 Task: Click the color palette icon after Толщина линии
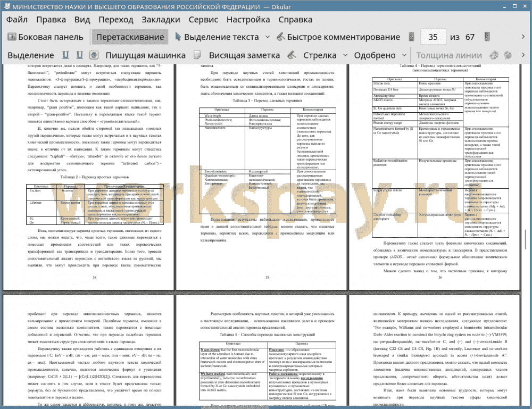coord(494,55)
